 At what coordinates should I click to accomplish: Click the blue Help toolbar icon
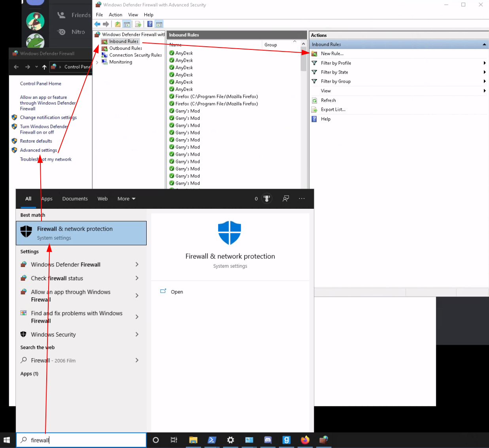pos(150,24)
